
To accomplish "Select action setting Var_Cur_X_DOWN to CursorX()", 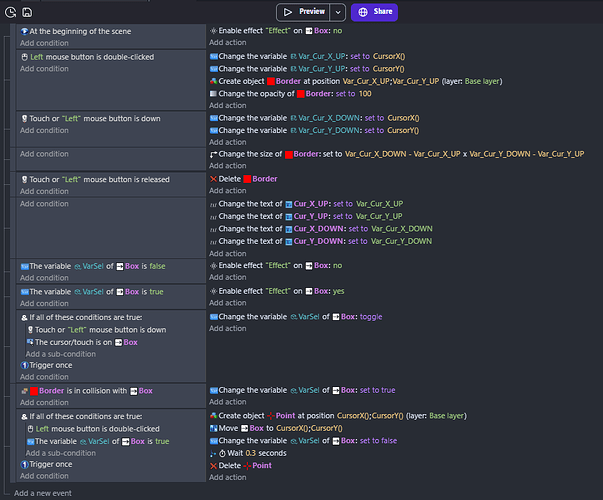I will click(x=315, y=118).
